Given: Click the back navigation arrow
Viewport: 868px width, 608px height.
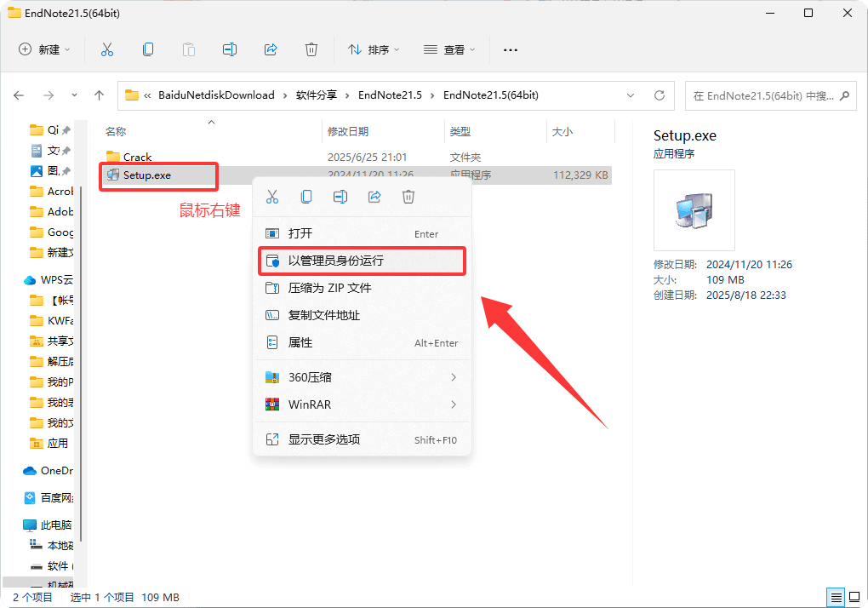Looking at the screenshot, I should click(x=19, y=95).
